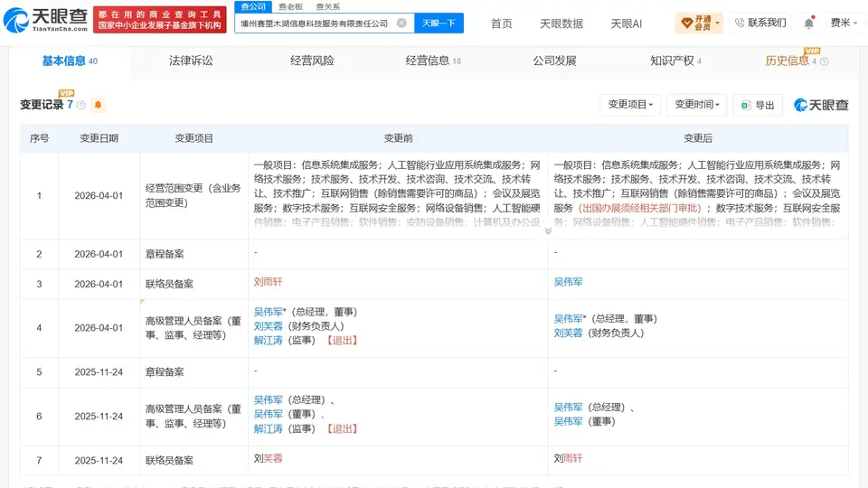Open the 变更时间 filter dropdown

click(x=697, y=105)
